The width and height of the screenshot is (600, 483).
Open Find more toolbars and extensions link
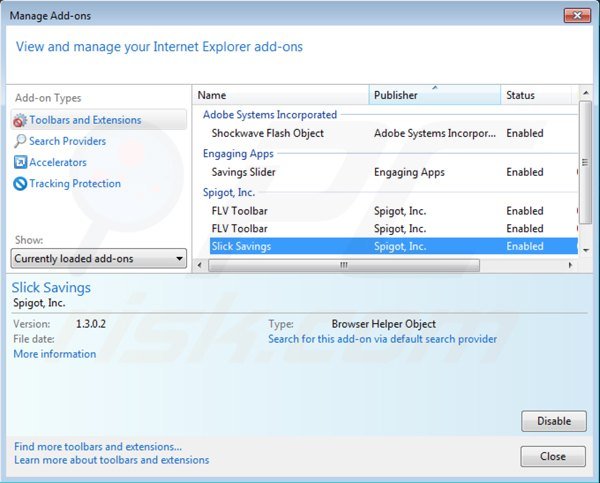click(x=98, y=447)
